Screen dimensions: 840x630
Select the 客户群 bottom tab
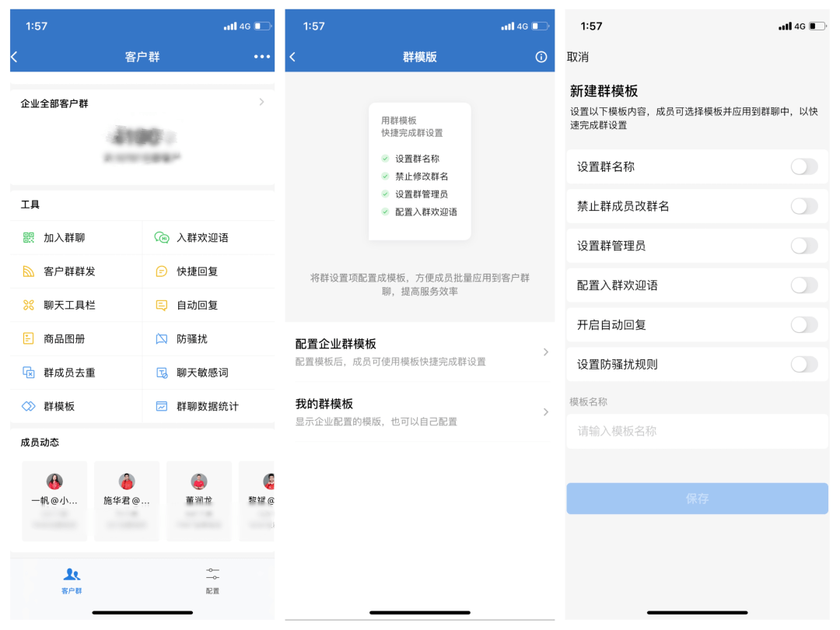72,580
